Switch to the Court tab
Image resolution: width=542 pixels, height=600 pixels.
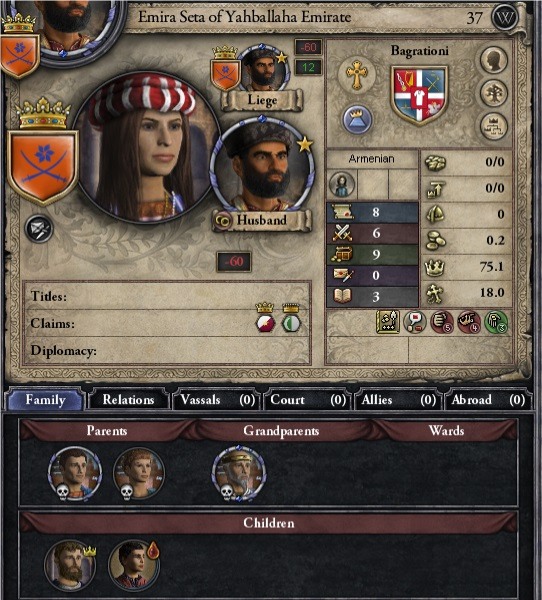(x=307, y=400)
